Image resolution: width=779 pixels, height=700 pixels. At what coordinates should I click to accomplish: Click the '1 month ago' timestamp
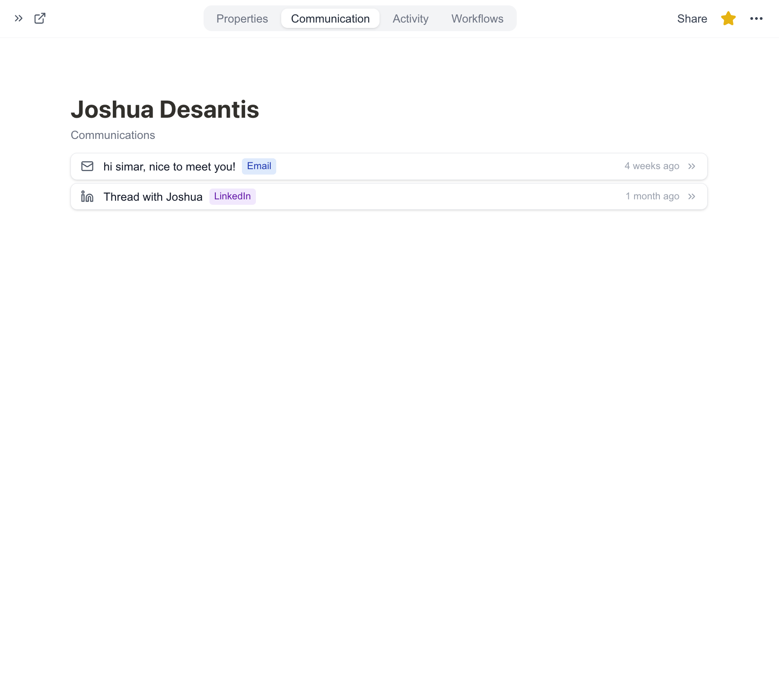coord(652,197)
